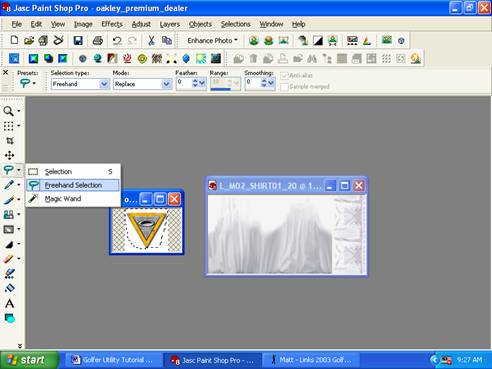Select the Text tool
This screenshot has width=492, height=369.
(x=10, y=303)
